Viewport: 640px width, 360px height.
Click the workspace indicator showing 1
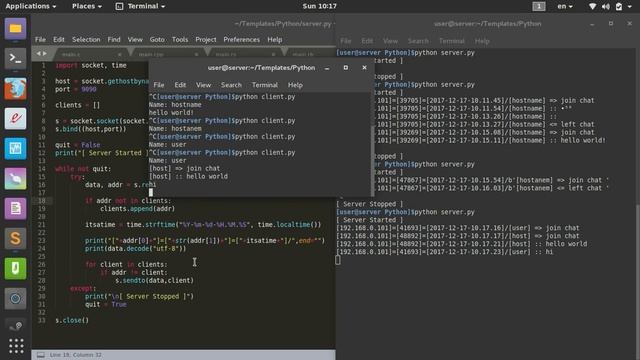539,6
